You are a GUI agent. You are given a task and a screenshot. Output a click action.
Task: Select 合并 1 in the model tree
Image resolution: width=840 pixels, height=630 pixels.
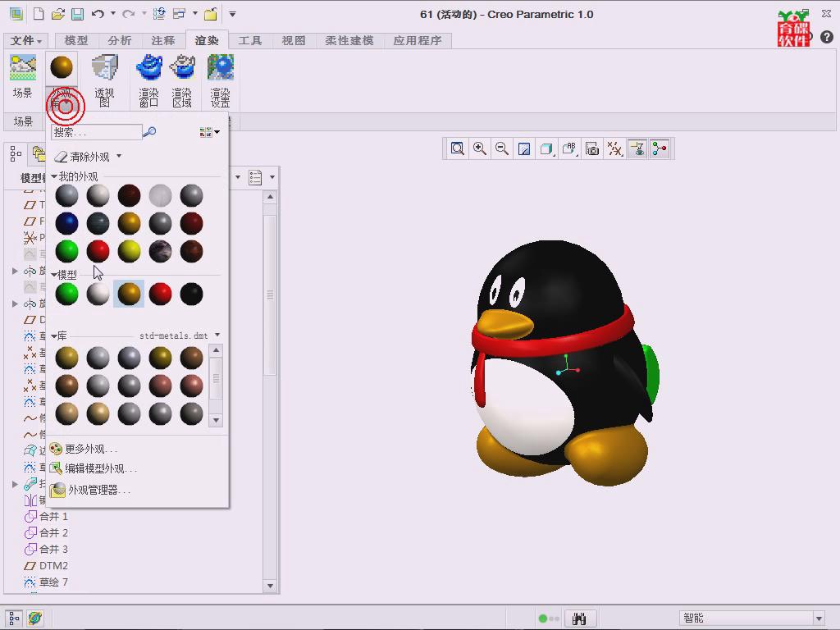tap(47, 517)
